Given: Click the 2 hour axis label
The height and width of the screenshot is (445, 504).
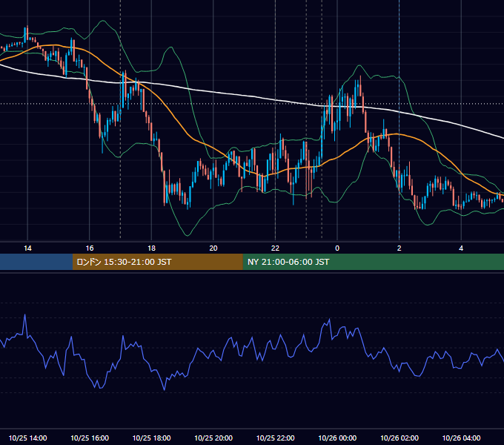Looking at the screenshot, I should pos(399,248).
